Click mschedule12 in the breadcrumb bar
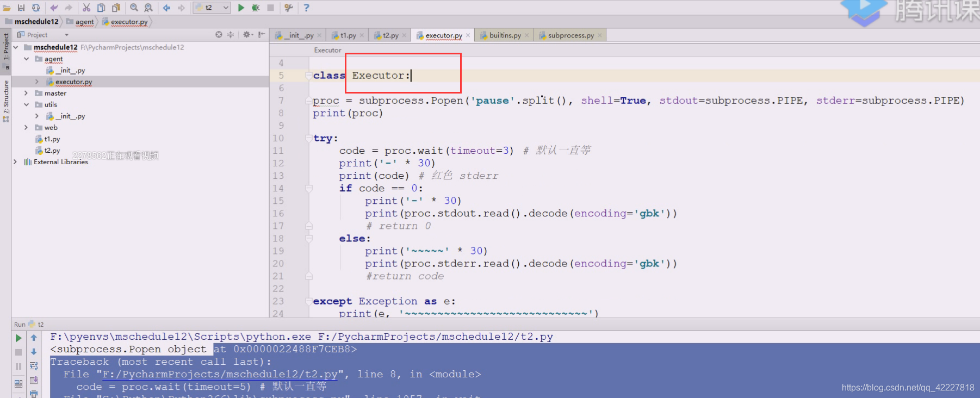Screen dimensions: 980x398 [x=32, y=22]
